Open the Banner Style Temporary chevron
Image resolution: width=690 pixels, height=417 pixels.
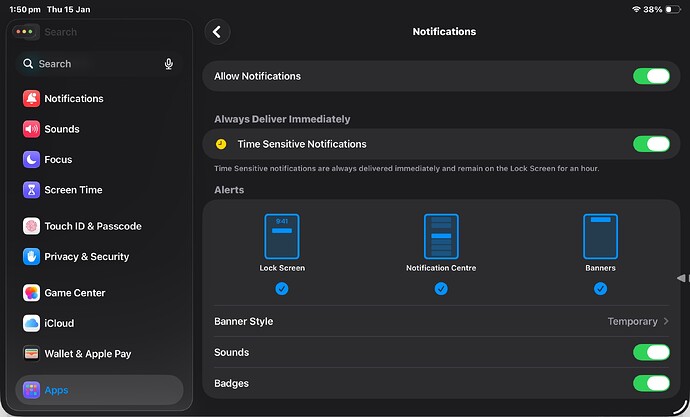pyautogui.click(x=665, y=322)
